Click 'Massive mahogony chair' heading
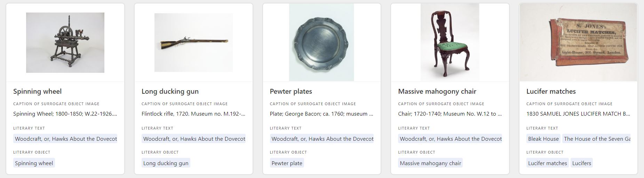644x178 pixels. [437, 92]
